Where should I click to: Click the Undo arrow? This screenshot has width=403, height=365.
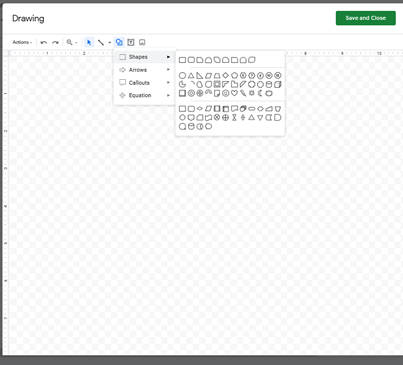(44, 42)
